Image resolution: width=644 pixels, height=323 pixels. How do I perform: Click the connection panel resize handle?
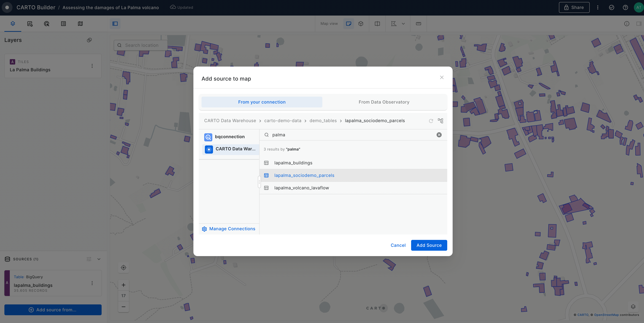(x=259, y=182)
